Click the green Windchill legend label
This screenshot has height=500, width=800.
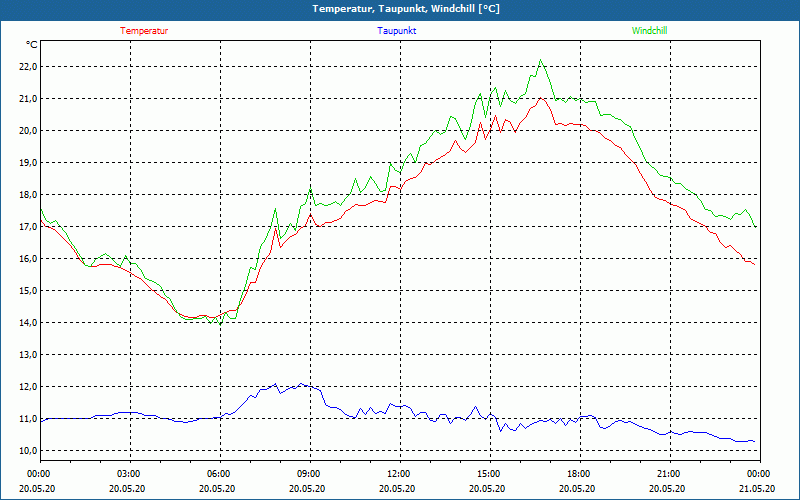pos(649,31)
